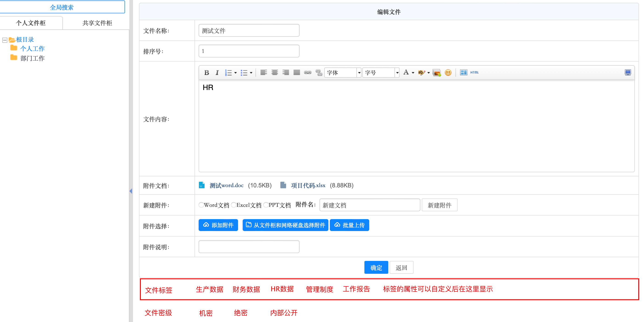Toggle fullscreen editor mode

628,73
